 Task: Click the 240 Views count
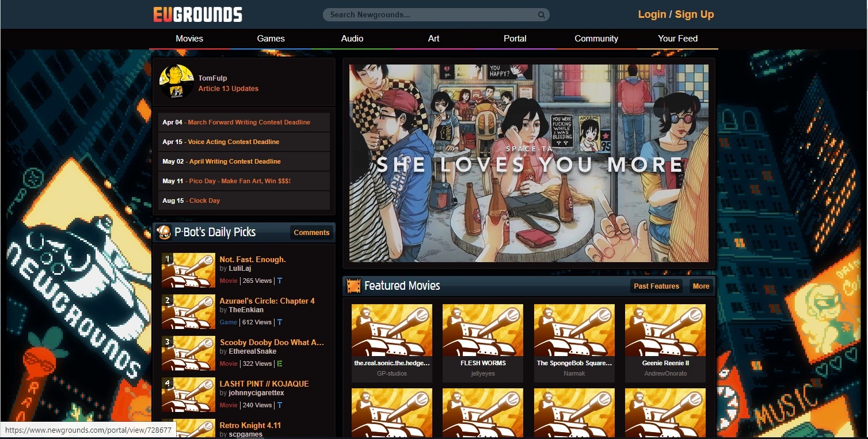[x=257, y=406]
